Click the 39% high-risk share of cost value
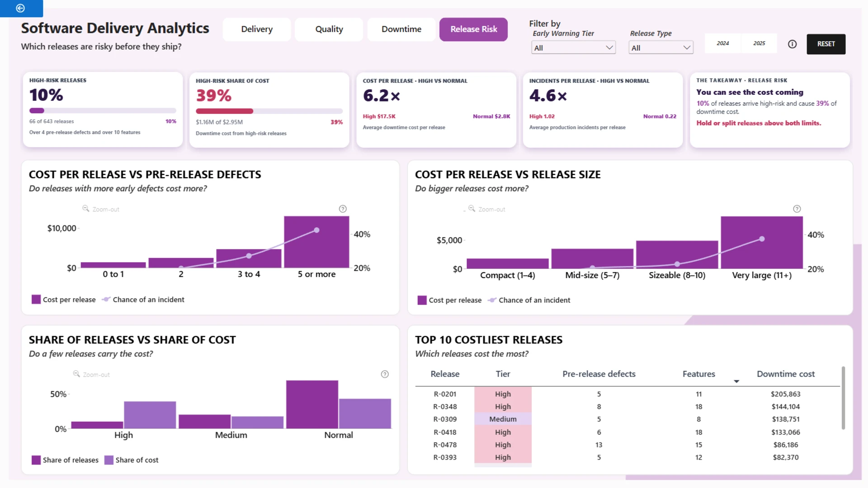Image resolution: width=868 pixels, height=488 pixels. click(213, 95)
